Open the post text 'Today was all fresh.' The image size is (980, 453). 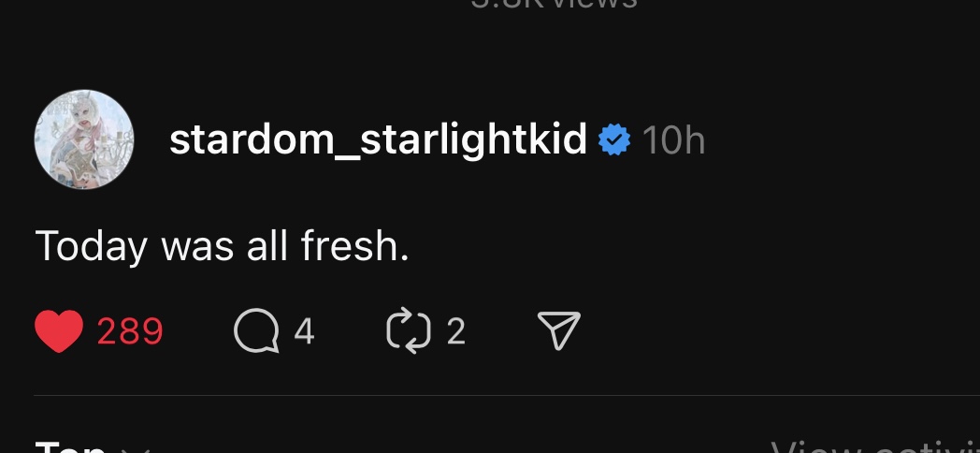[223, 246]
